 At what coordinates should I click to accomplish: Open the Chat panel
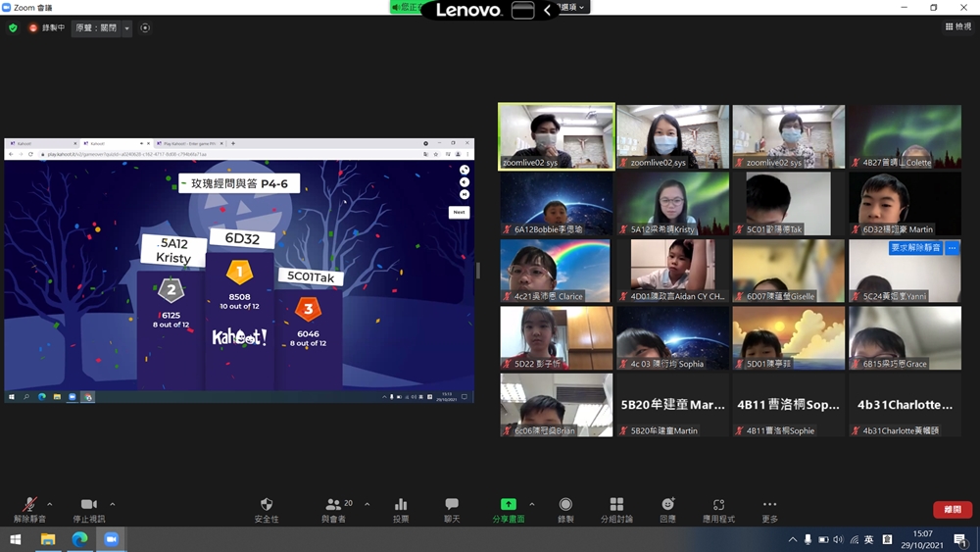pyautogui.click(x=451, y=510)
